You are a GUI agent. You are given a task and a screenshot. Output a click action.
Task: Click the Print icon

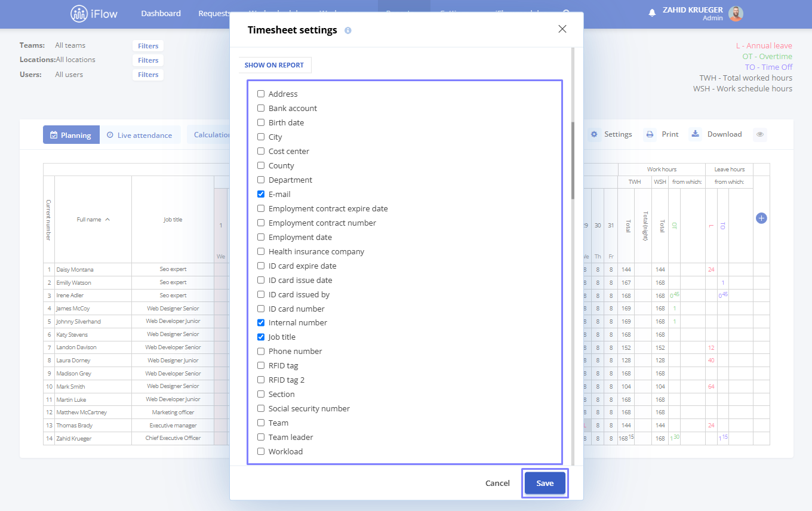(x=650, y=134)
